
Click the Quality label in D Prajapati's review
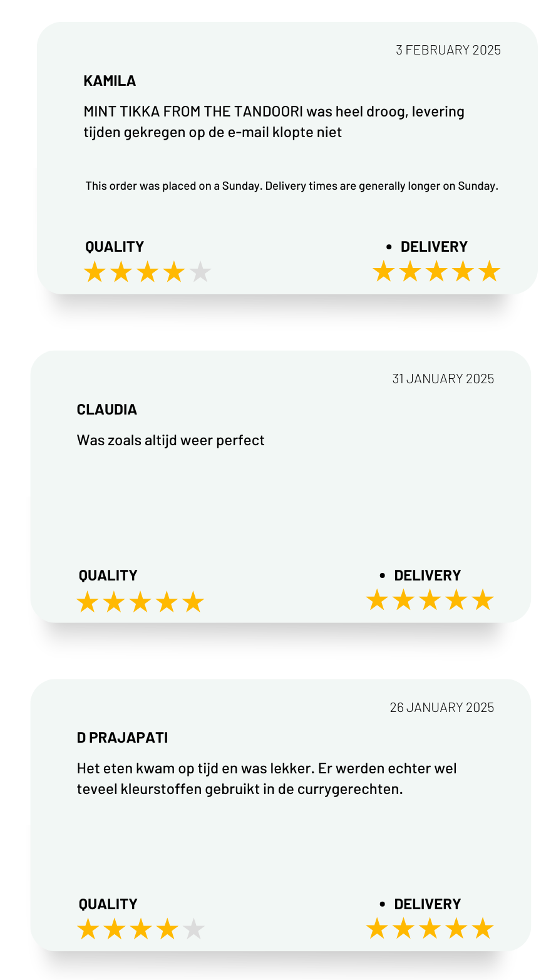point(108,904)
